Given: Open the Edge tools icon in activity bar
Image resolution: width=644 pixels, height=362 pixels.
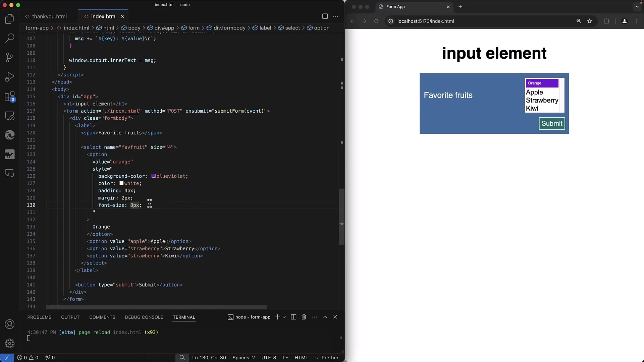Looking at the screenshot, I should click(10, 135).
